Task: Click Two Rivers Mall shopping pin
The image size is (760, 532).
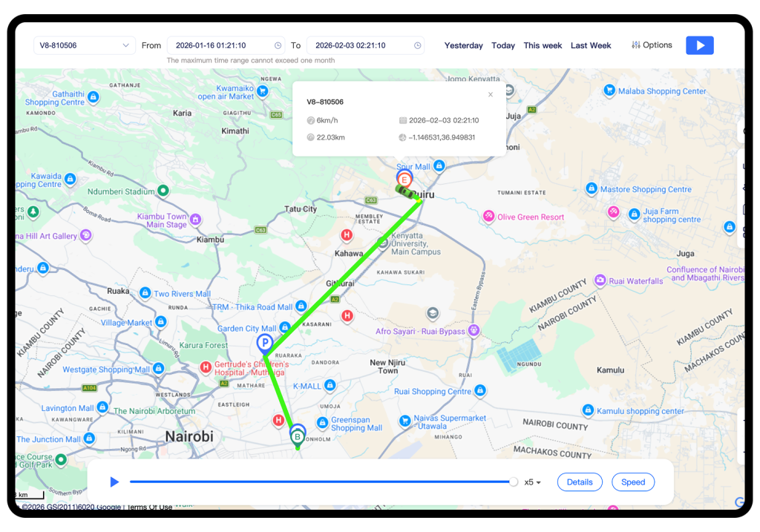Action: [145, 294]
